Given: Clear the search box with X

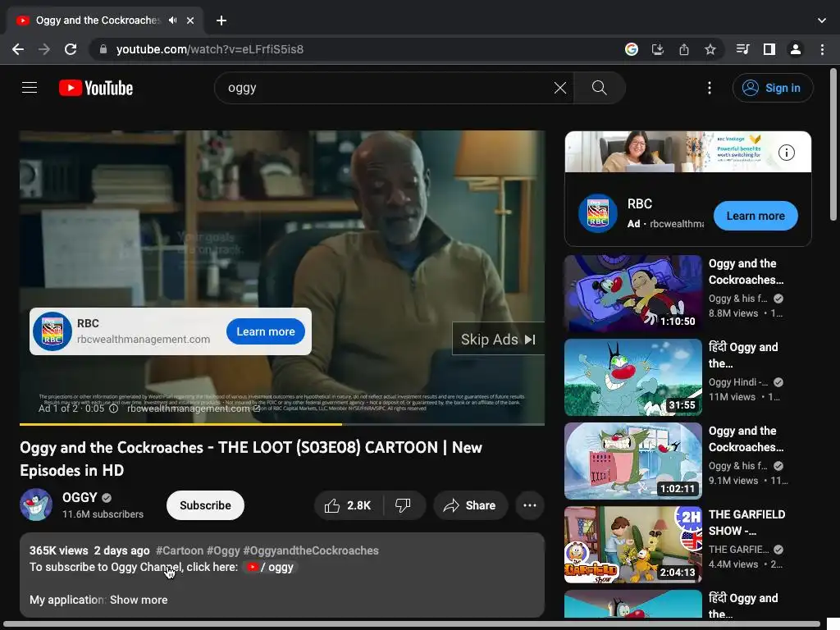Looking at the screenshot, I should point(559,88).
